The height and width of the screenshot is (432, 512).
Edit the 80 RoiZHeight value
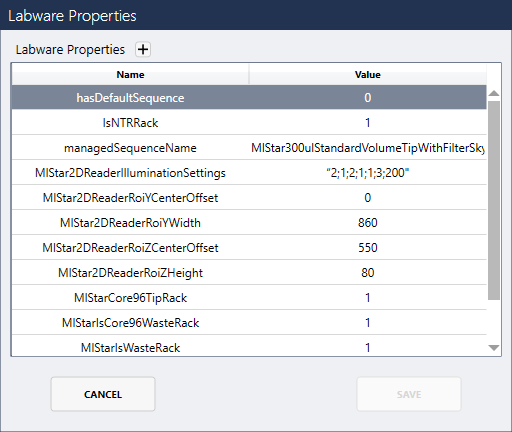pyautogui.click(x=368, y=273)
